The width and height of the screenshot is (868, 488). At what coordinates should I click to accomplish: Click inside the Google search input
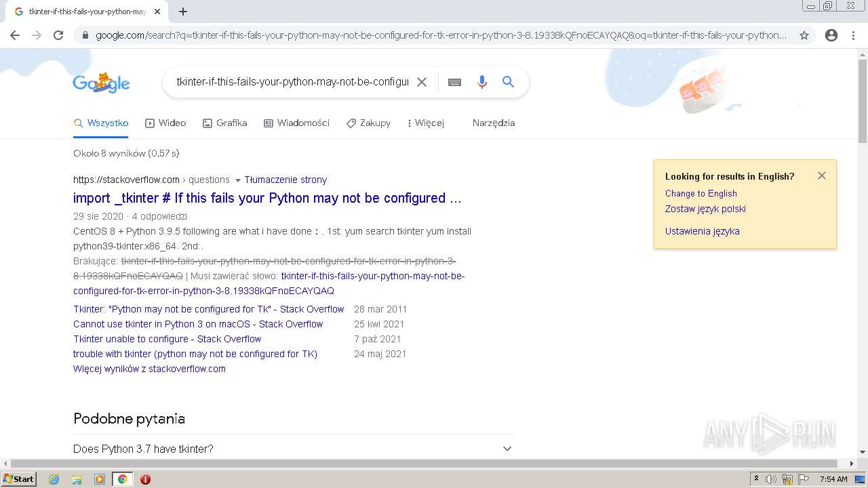point(292,82)
